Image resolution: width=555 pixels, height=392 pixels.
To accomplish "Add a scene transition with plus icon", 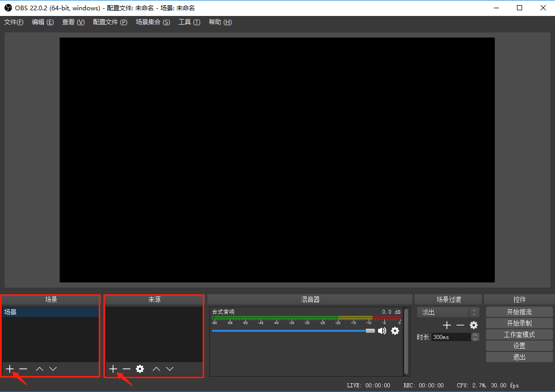I will pos(447,325).
